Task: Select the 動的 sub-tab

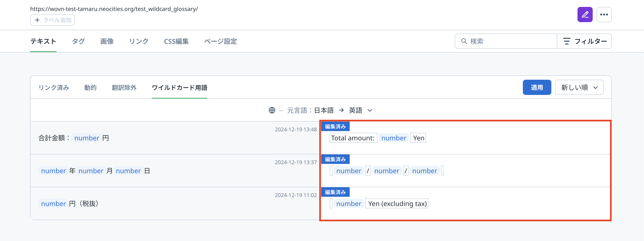Action: pos(90,88)
